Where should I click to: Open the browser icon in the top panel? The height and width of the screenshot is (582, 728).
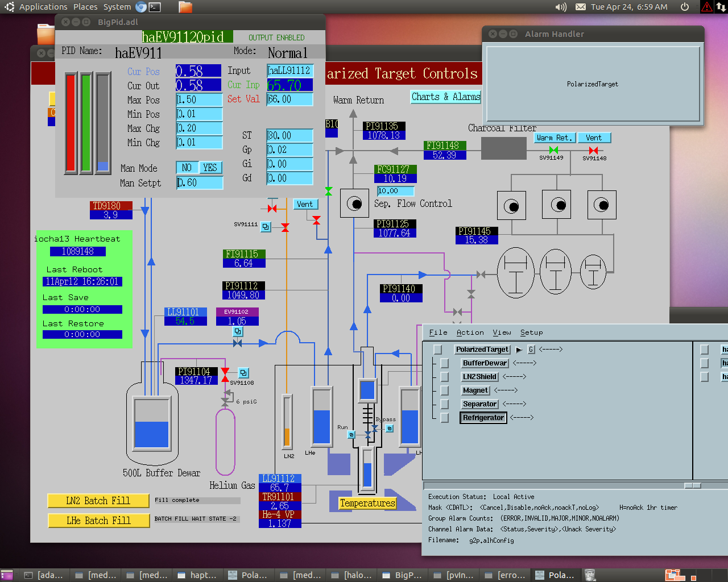(x=141, y=7)
